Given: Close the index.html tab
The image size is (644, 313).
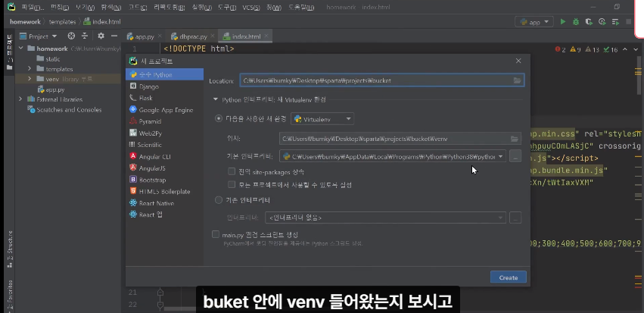Looking at the screenshot, I should [266, 36].
